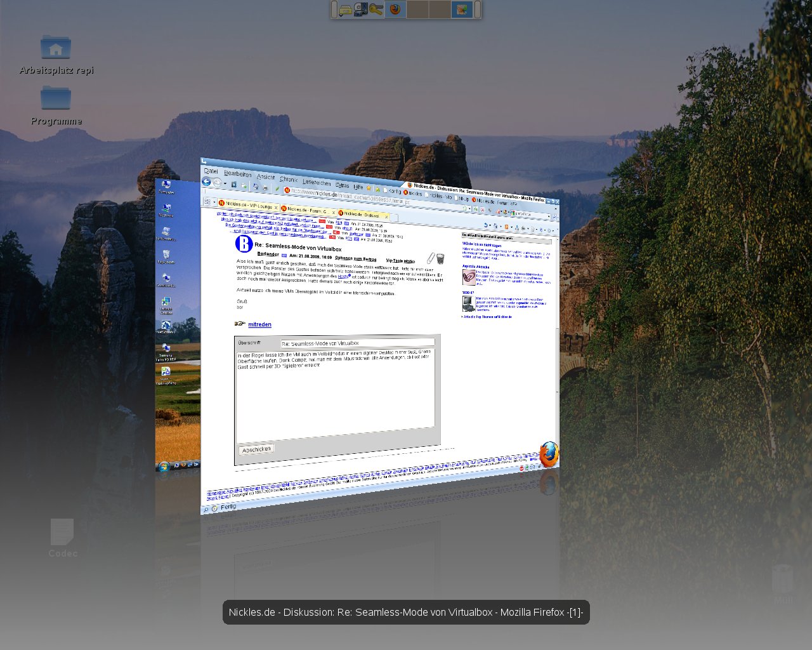Viewport: 812px width, 650px height.
Task: Open the Chronik menu in Firefox
Action: click(x=288, y=179)
